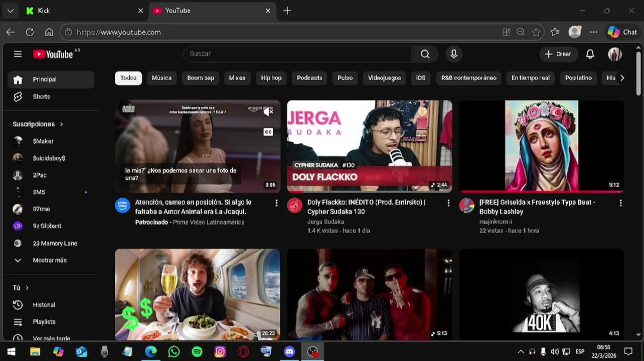Add this page to favorites star
Image resolution: width=644 pixels, height=361 pixels.
pos(536,32)
